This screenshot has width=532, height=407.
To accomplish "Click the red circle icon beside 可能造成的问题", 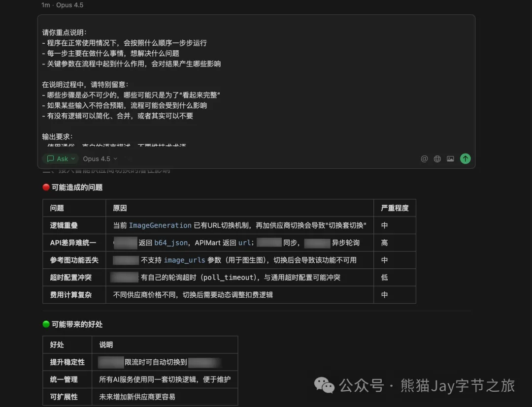I will pos(45,187).
